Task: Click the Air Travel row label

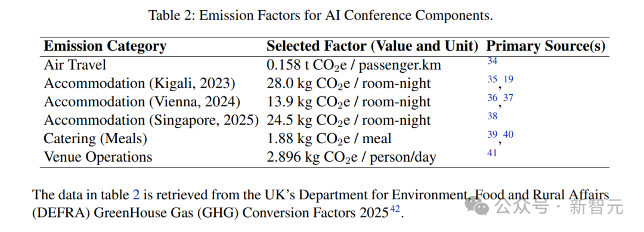Action: click(x=75, y=64)
